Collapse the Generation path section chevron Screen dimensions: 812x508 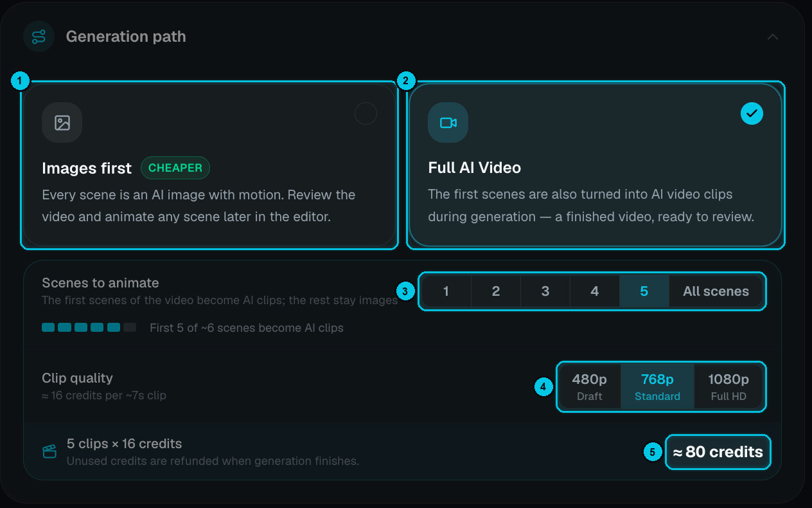[773, 37]
